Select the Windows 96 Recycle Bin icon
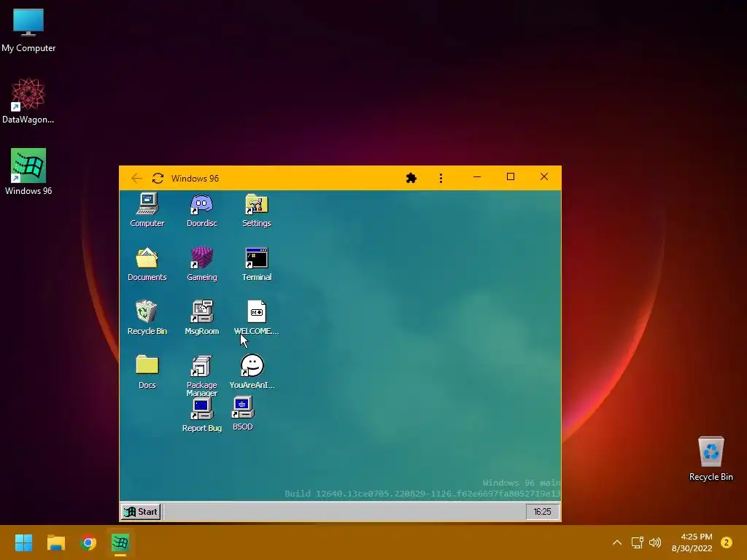 (x=147, y=318)
